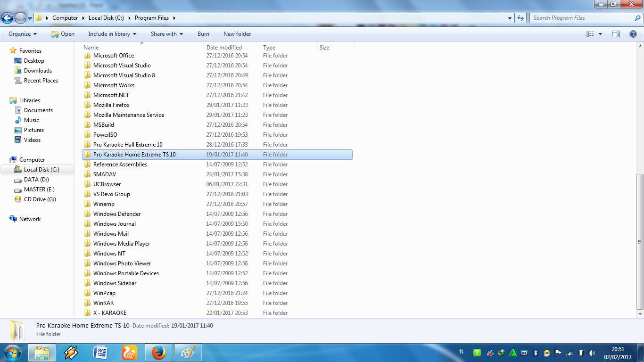This screenshot has width=644, height=362.
Task: Click the search magnifier icon
Action: tap(638, 18)
